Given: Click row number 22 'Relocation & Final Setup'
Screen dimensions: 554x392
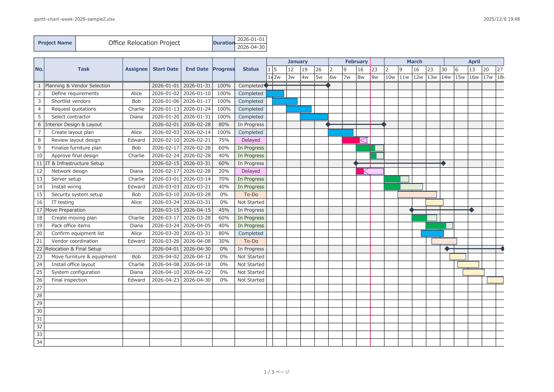Looking at the screenshot, I should pyautogui.click(x=39, y=249).
